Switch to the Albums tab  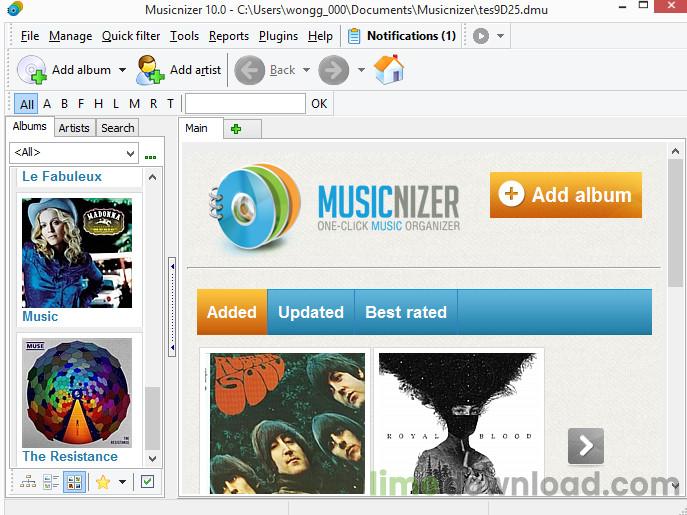coord(29,126)
